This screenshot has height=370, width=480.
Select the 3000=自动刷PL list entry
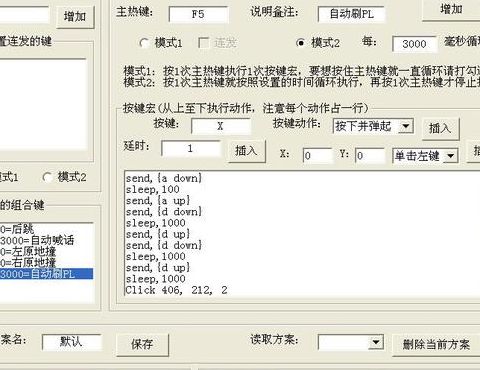(46, 274)
